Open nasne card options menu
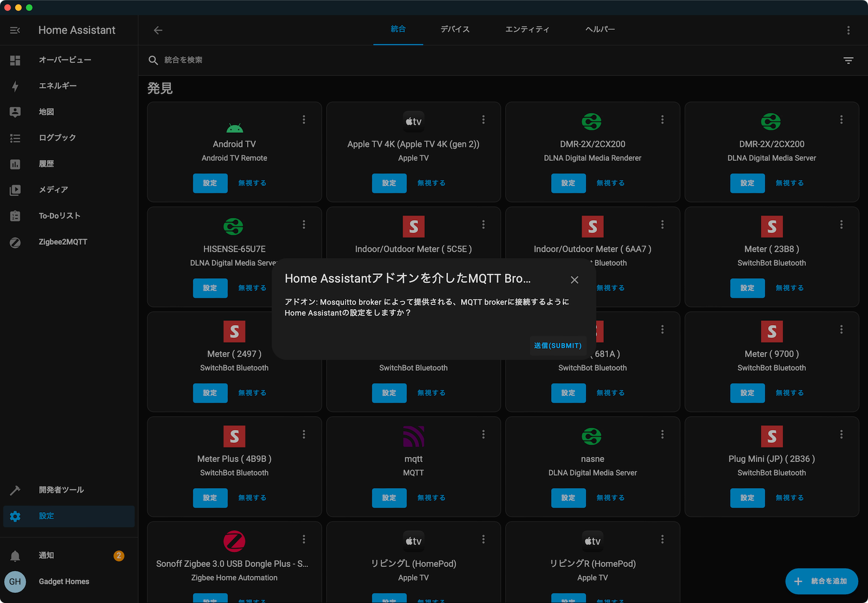 662,434
